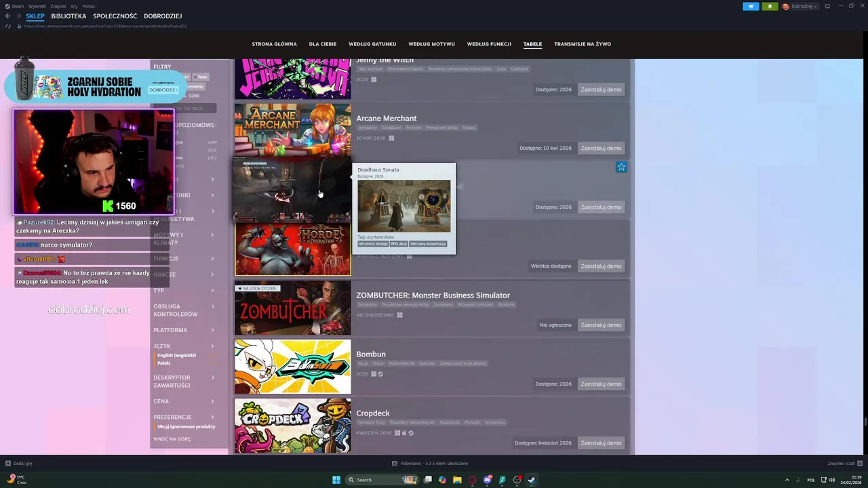Image resolution: width=868 pixels, height=488 pixels.
Task: Open the Arcane Merchant title link
Action: click(387, 119)
